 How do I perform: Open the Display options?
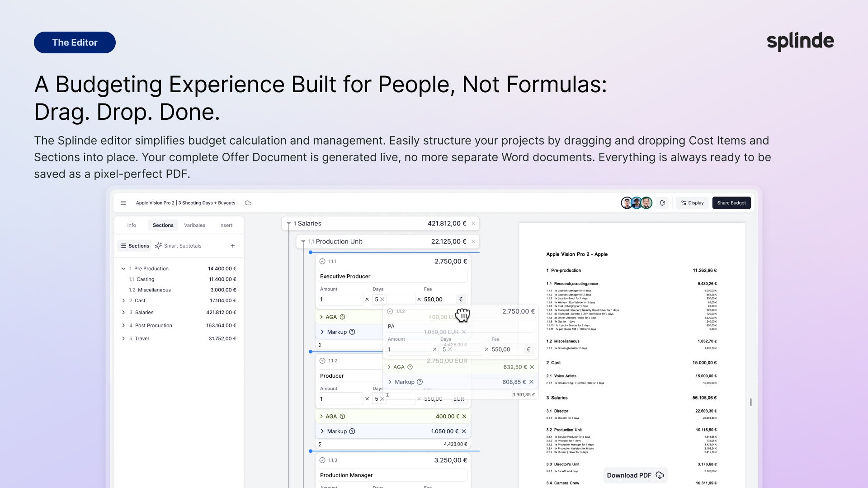click(x=692, y=203)
